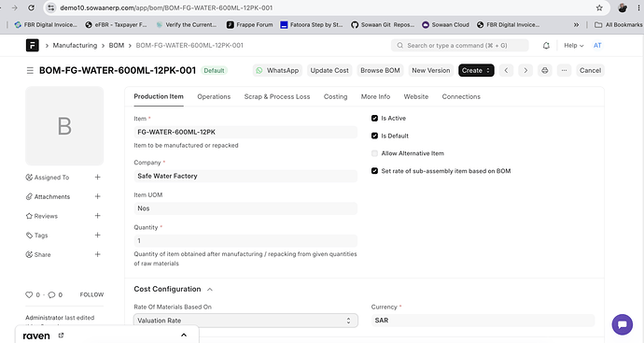Screen dimensions: 644x343
Task: Click the Company field Safe Water Factory
Action: 245,176
